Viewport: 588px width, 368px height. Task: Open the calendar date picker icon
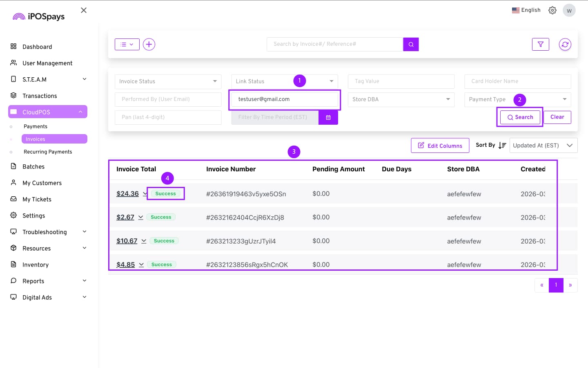point(328,117)
